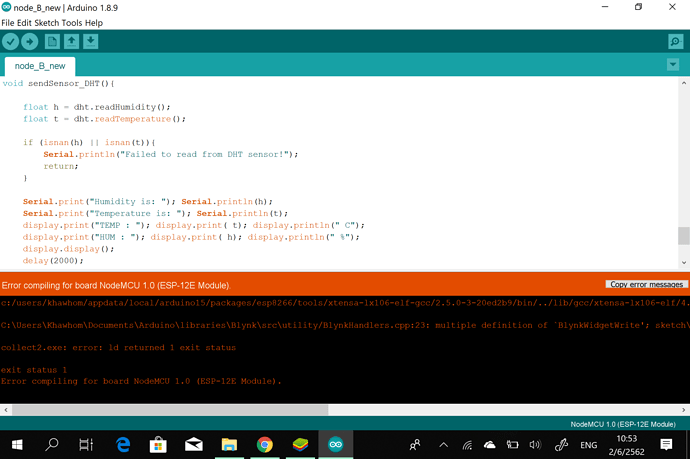Save the sketch with Save icon

point(91,42)
